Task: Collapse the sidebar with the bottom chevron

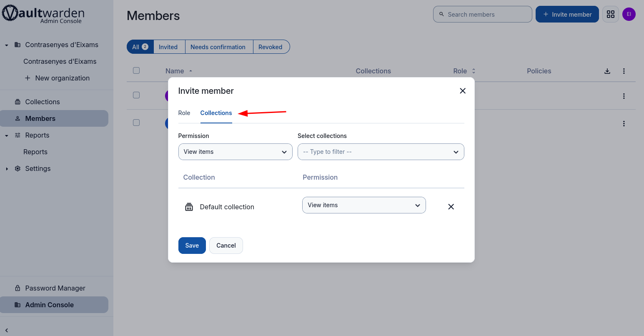Action: [7, 330]
